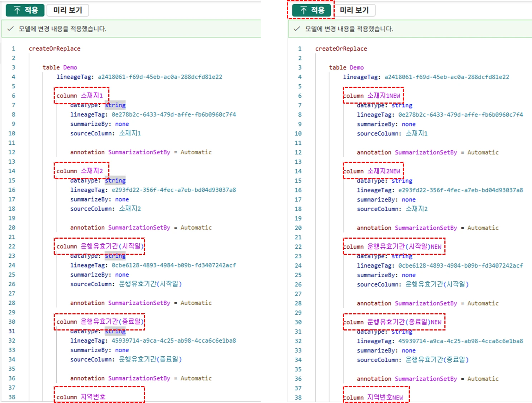Click column name 지역번호NEW
532x403 pixels.
point(385,397)
